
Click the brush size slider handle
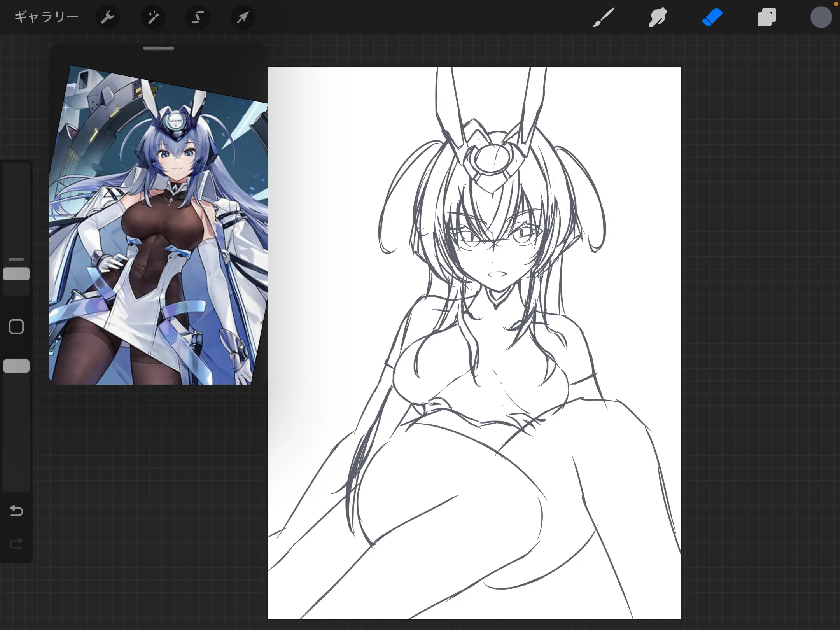pyautogui.click(x=16, y=274)
